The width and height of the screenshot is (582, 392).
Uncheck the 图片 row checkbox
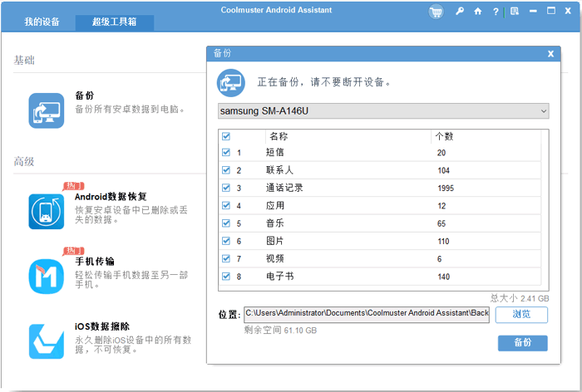coord(226,241)
